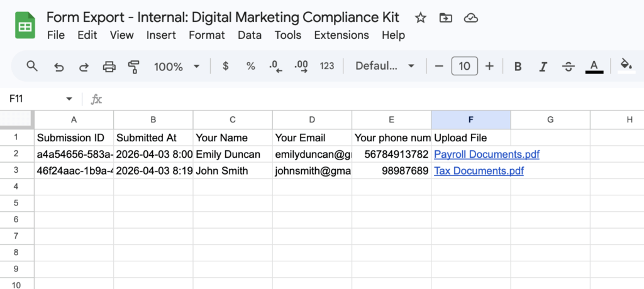Viewport: 644px width, 289px height.
Task: Increase decimal places
Action: 301,66
